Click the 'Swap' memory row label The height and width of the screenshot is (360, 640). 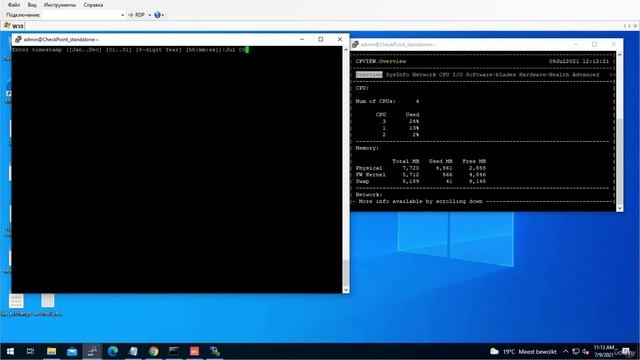362,181
